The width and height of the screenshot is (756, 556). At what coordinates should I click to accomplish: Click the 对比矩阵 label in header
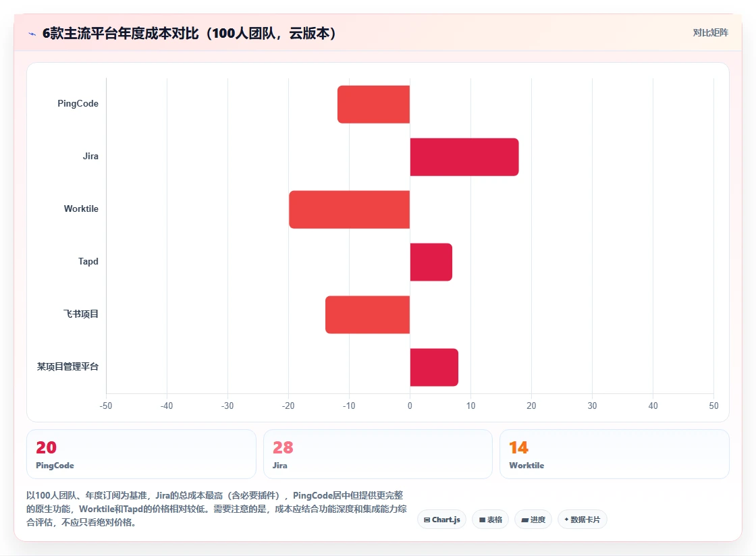[711, 33]
